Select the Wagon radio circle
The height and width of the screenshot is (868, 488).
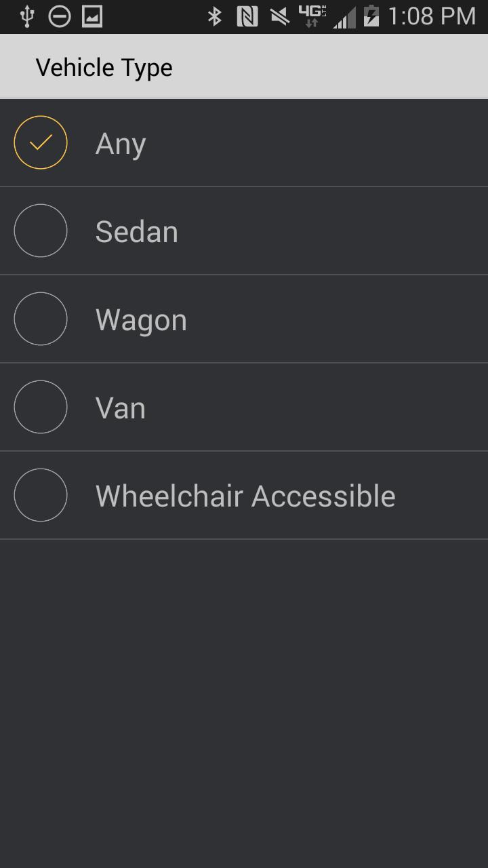(x=41, y=319)
